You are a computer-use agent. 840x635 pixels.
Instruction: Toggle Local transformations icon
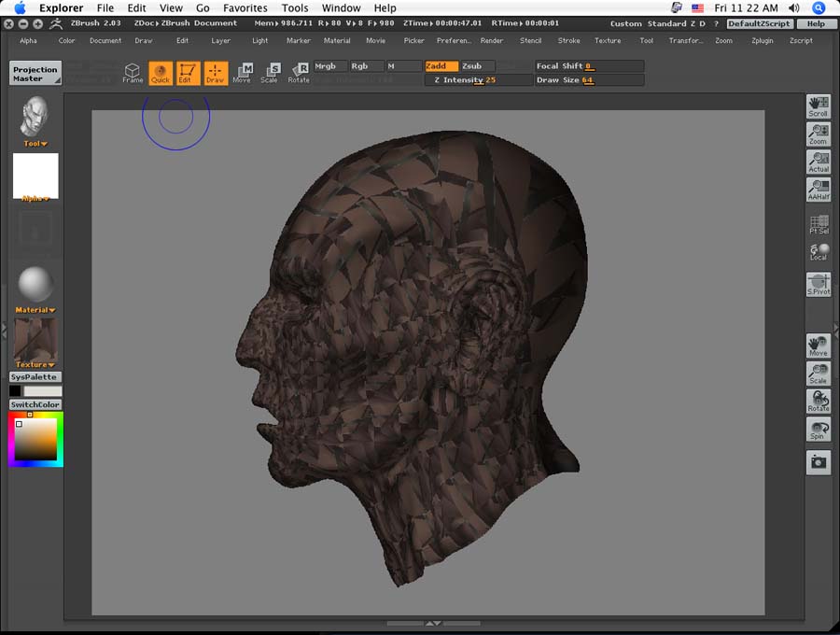point(818,252)
